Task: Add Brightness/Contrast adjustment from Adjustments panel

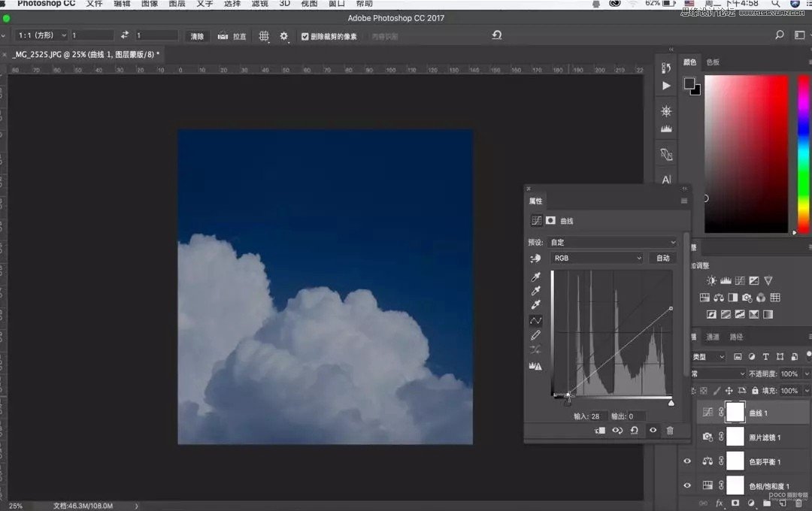Action: point(711,280)
